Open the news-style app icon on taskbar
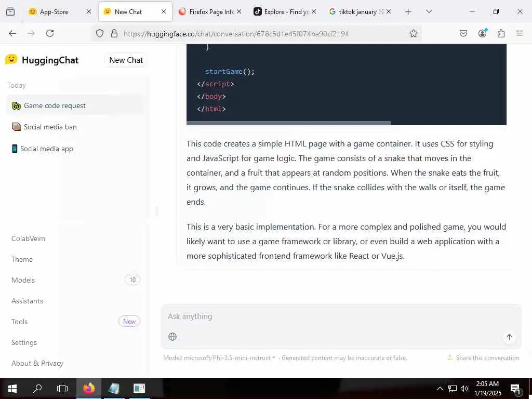The height and width of the screenshot is (399, 532). (x=139, y=389)
